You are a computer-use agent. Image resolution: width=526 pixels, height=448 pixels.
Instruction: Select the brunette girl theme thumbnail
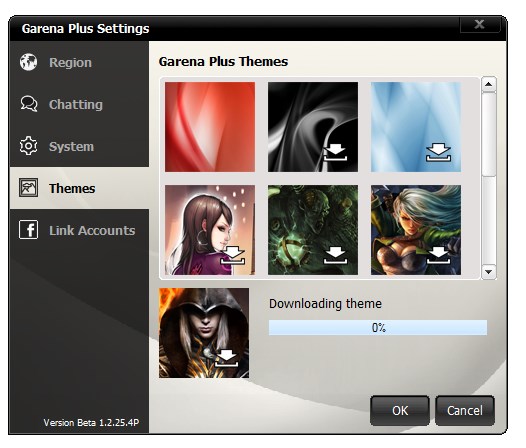click(210, 230)
